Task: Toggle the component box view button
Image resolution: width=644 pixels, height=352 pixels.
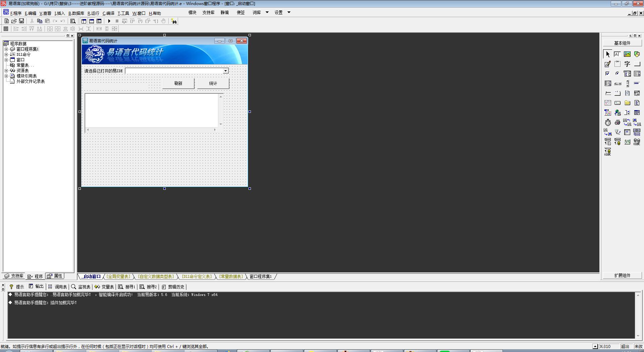Action: click(99, 21)
